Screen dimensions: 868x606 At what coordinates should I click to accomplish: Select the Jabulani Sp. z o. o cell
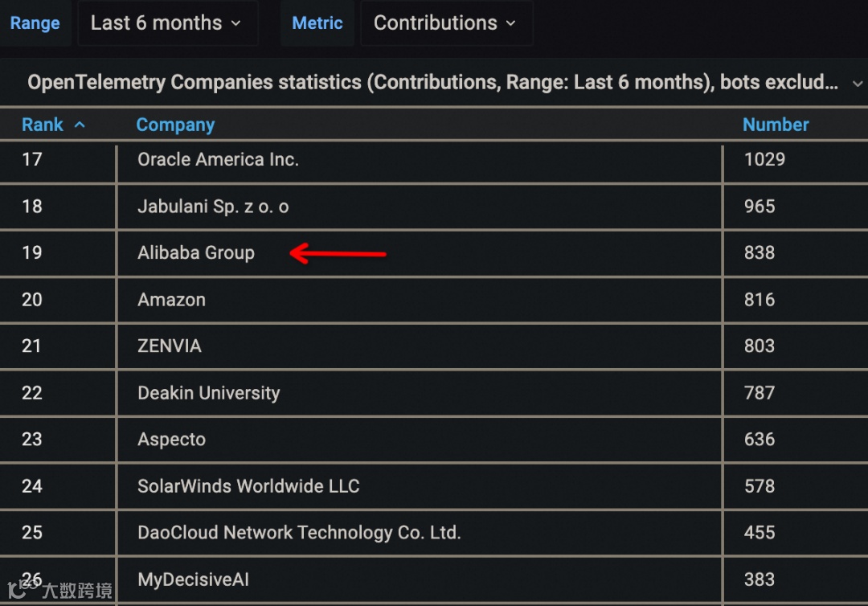click(420, 207)
